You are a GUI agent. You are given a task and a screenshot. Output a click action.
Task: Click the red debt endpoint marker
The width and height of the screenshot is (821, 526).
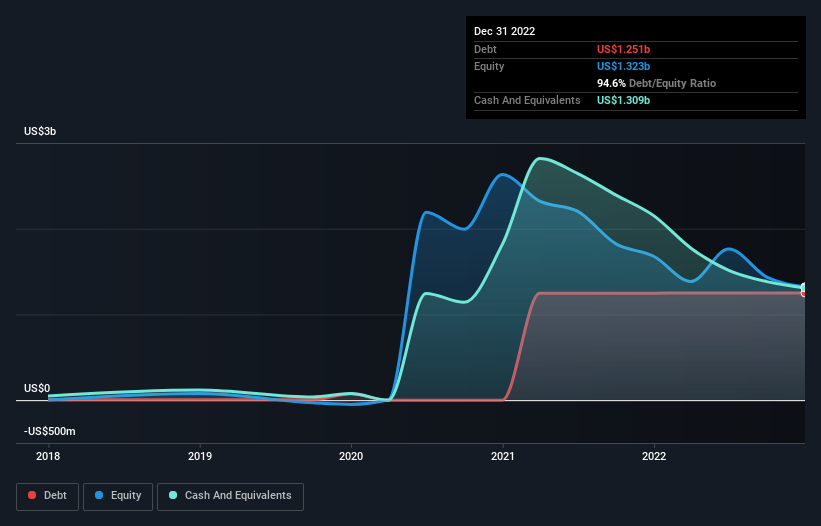[x=804, y=294]
